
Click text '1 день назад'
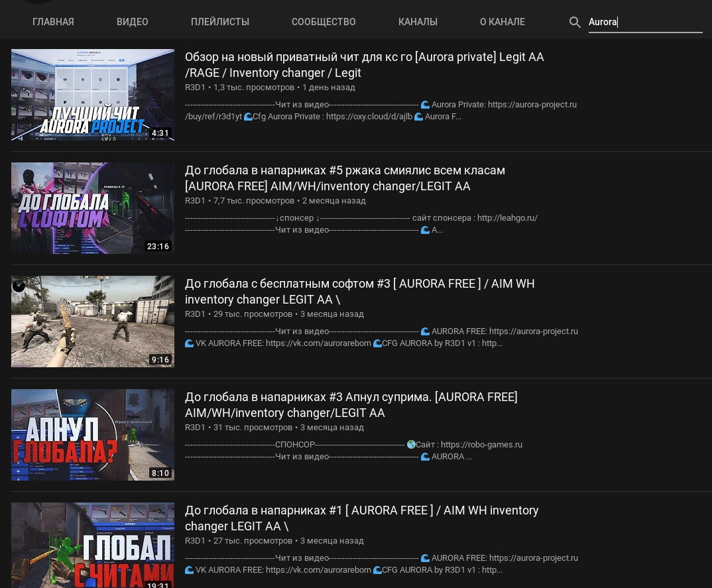tap(329, 88)
